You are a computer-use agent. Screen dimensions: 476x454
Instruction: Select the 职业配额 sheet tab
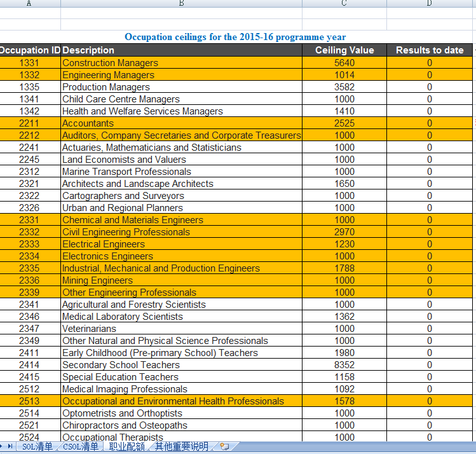[126, 446]
